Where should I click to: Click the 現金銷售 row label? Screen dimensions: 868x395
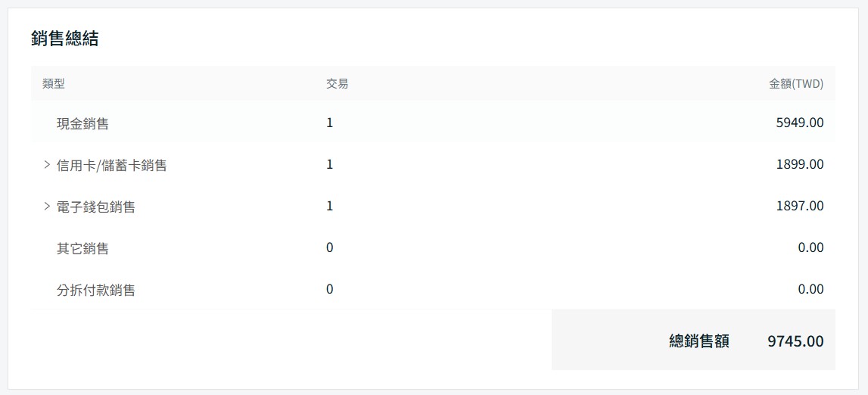[82, 123]
